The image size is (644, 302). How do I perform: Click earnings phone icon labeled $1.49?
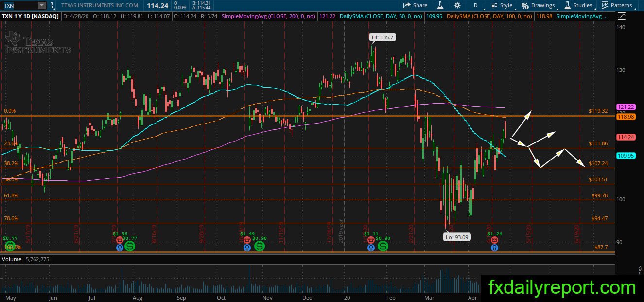(247, 240)
